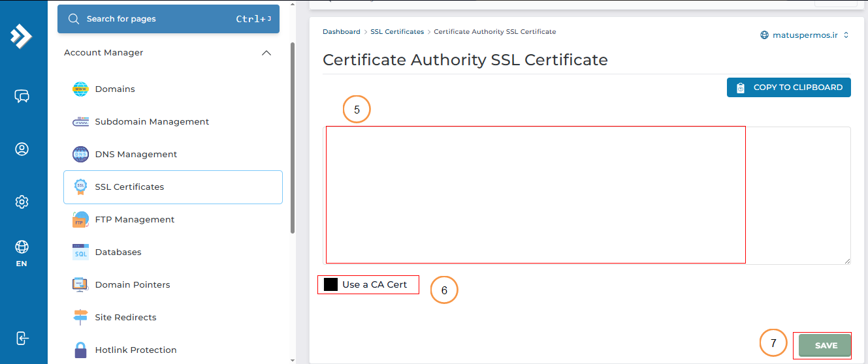The image size is (868, 364).
Task: Click the SAVE button
Action: [x=826, y=346]
